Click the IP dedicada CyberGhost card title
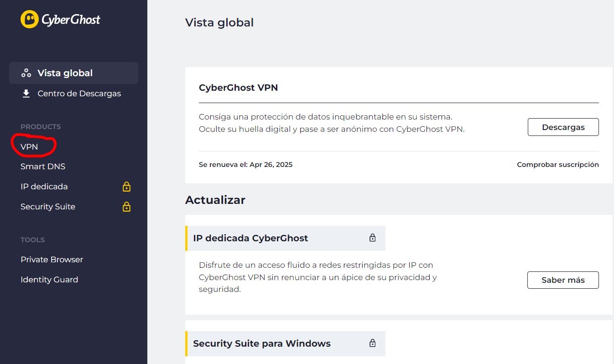This screenshot has width=614, height=364. pos(250,238)
